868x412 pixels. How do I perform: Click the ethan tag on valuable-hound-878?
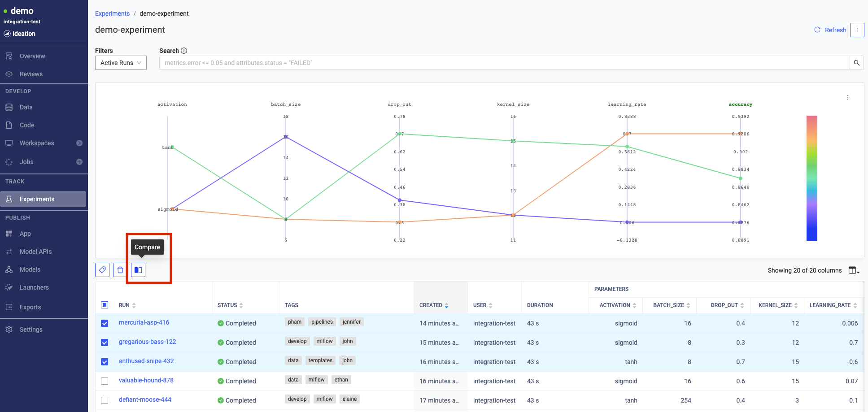[341, 380]
